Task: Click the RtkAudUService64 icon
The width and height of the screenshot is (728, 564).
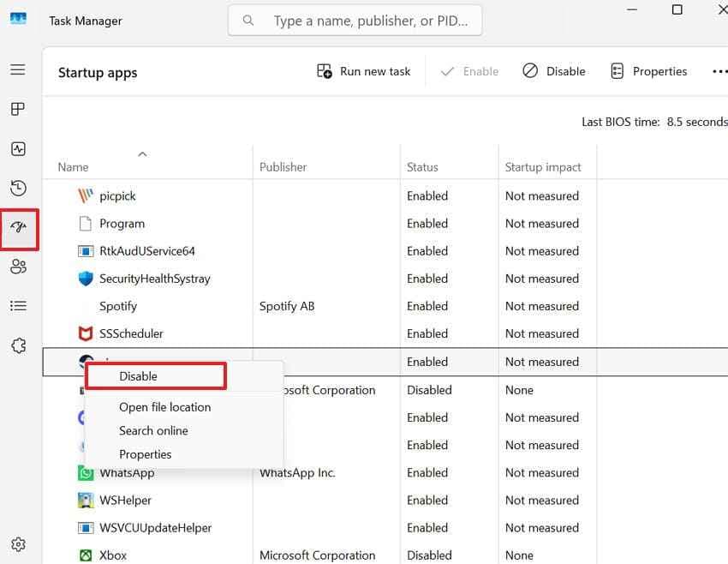Action: (x=86, y=251)
